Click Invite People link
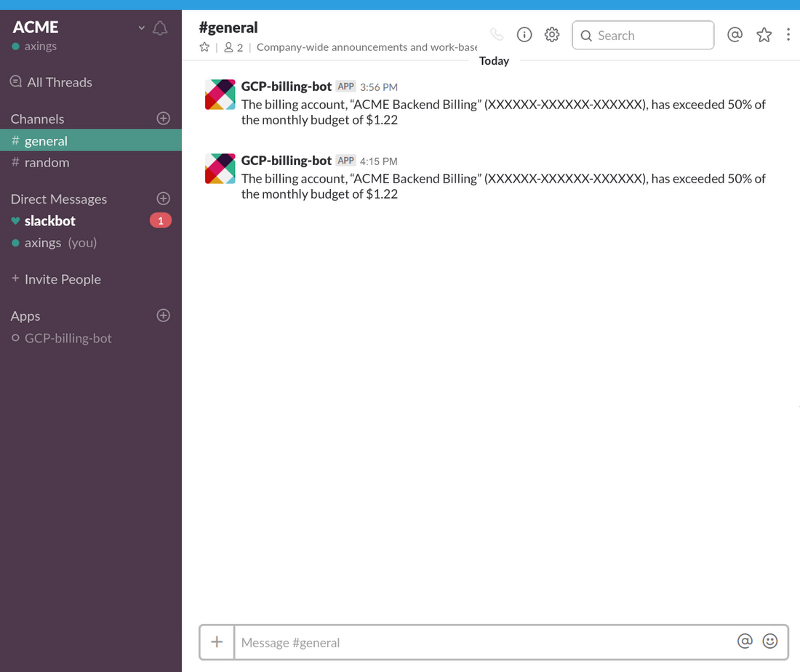This screenshot has width=800, height=672. pyautogui.click(x=56, y=279)
